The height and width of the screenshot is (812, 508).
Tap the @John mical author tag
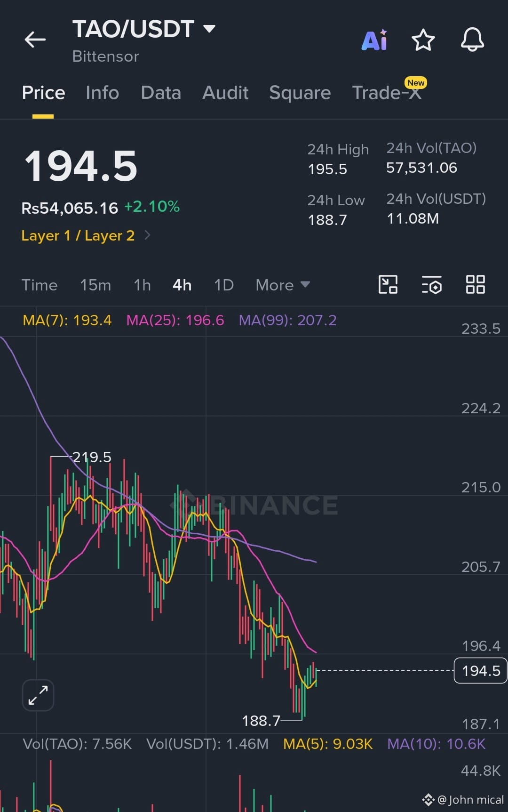(x=463, y=800)
